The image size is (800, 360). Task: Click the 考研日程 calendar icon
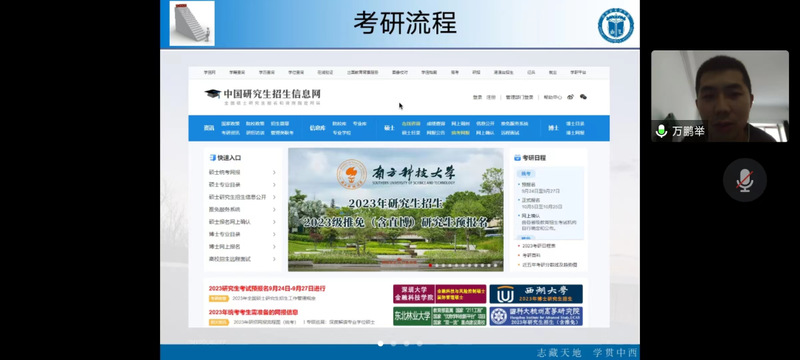[x=517, y=158]
